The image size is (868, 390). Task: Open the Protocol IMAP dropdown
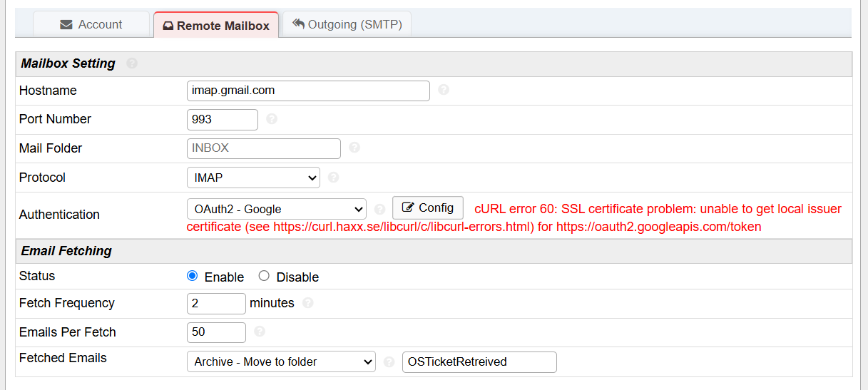click(252, 178)
